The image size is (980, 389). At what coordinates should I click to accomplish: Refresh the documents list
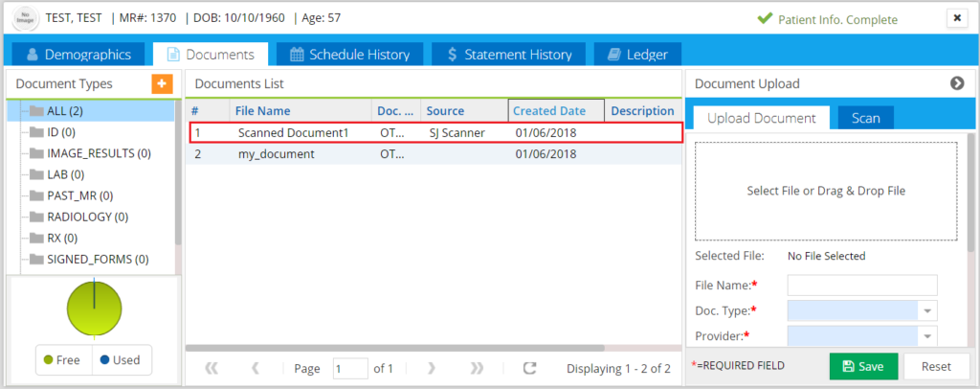click(x=530, y=368)
